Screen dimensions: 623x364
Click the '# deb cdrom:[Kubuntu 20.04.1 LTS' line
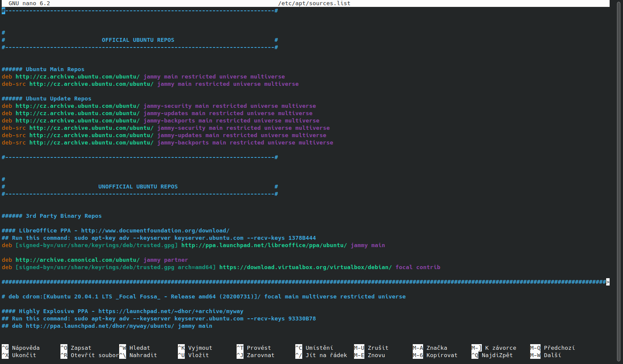point(204,297)
